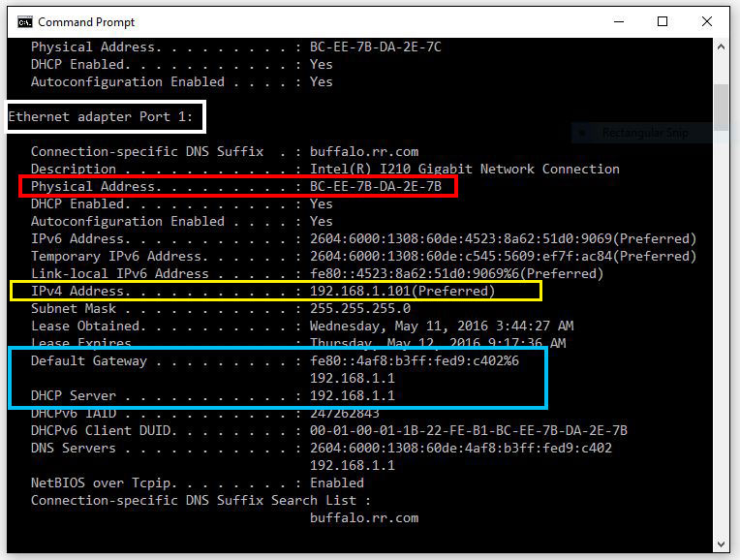Click the MAC address BC-EE-7B-DA-2E-7B
The height and width of the screenshot is (560, 740).
tap(375, 186)
